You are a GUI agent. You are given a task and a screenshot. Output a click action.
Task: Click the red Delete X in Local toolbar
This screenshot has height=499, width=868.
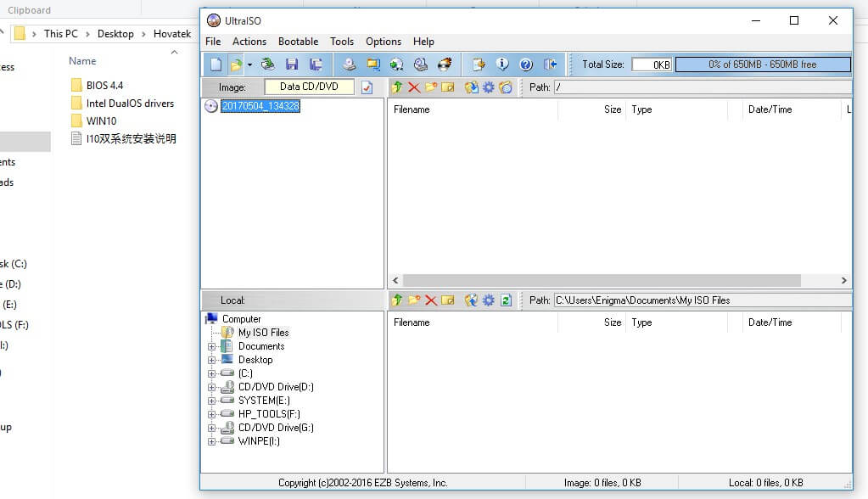click(431, 300)
